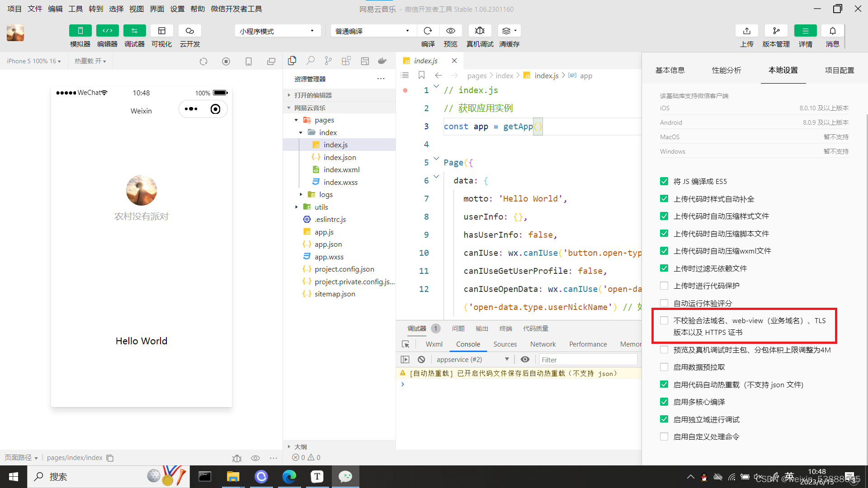Open app.json in the file explorer
This screenshot has width=868, height=488.
click(328, 244)
